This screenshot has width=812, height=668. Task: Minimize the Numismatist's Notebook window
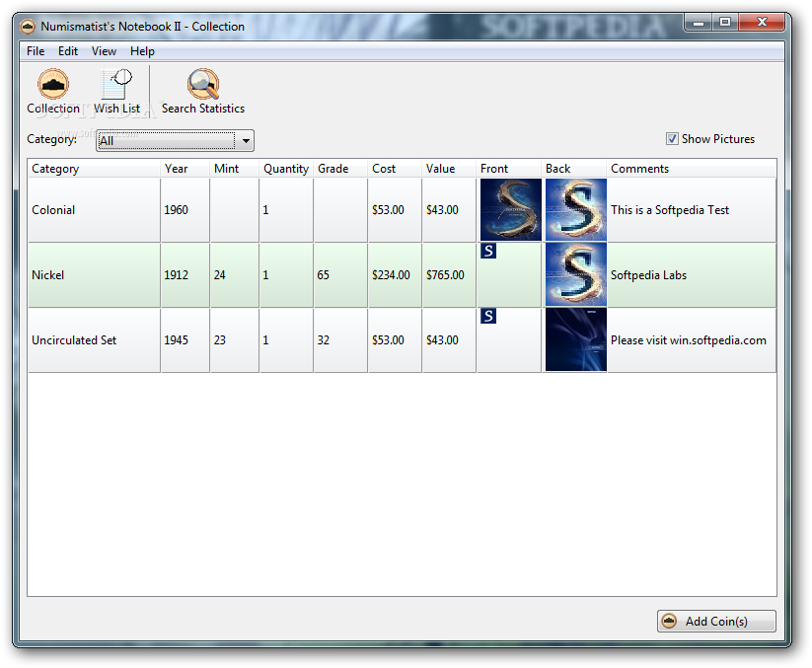[699, 23]
